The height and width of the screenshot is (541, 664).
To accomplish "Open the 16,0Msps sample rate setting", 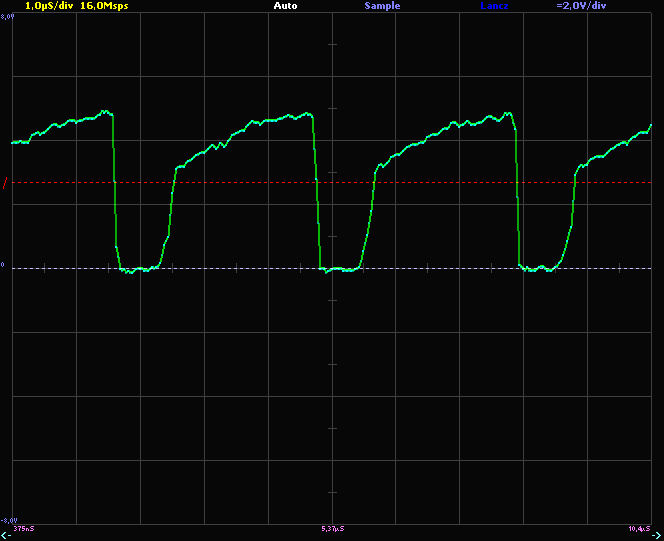I will (104, 6).
